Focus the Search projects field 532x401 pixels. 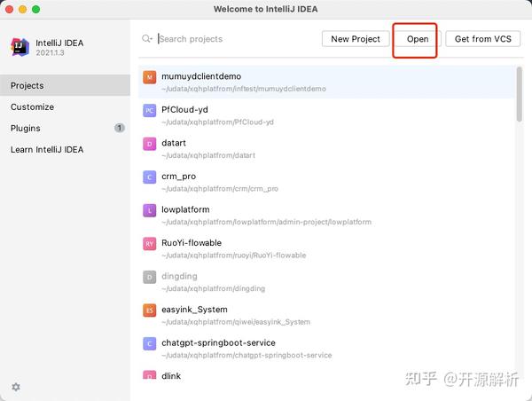235,39
